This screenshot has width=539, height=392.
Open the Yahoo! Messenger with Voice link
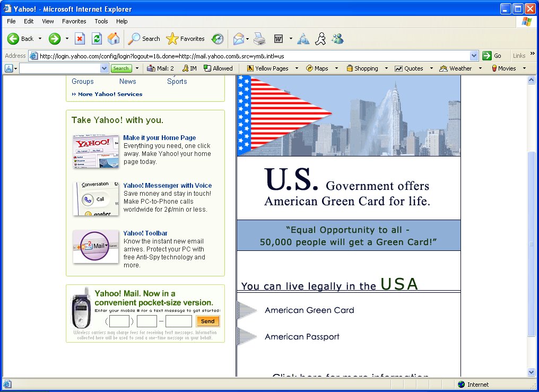pyautogui.click(x=168, y=186)
